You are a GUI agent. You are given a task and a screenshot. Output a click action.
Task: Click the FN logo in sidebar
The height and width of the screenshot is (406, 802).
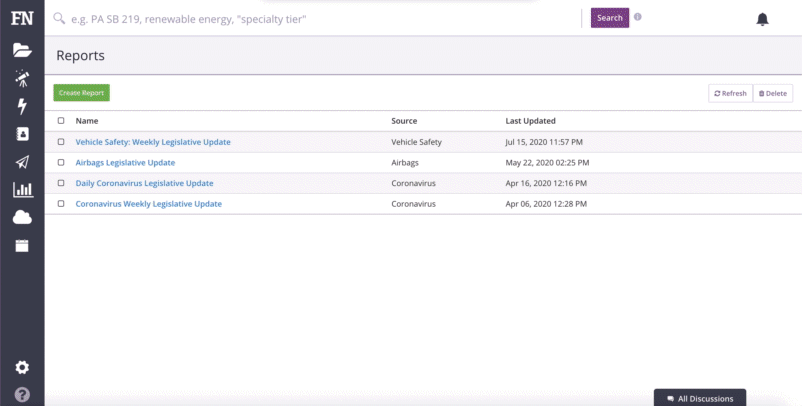[x=22, y=18]
